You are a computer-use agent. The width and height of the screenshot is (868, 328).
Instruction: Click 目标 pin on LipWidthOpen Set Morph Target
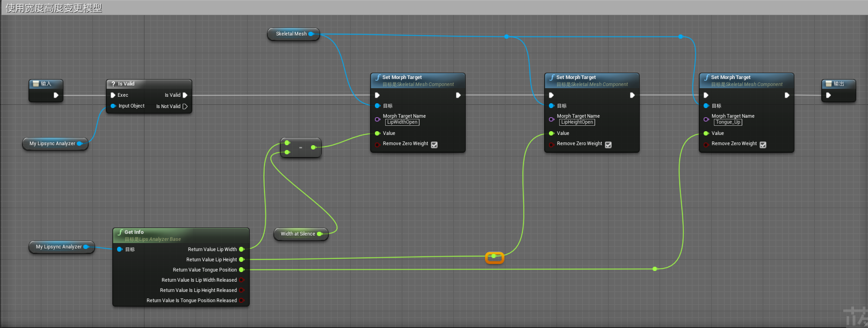378,105
